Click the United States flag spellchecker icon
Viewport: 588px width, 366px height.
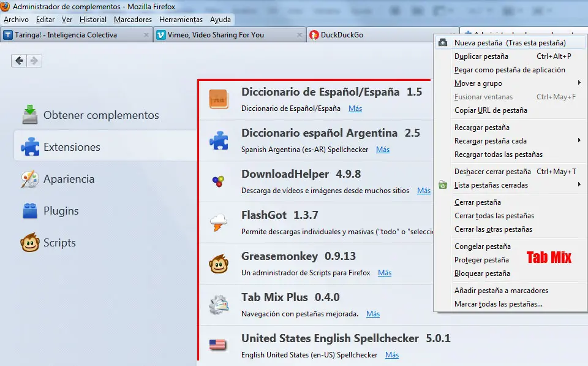217,345
